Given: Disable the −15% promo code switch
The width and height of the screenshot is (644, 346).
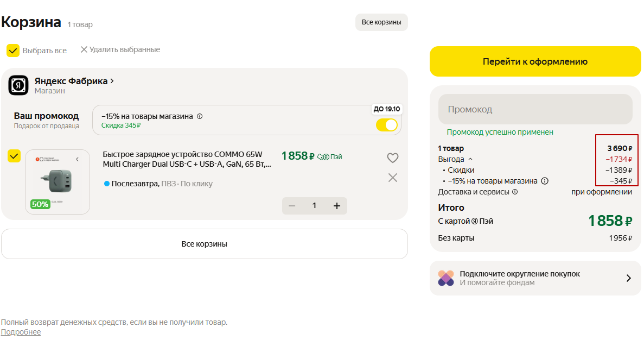Looking at the screenshot, I should 387,125.
